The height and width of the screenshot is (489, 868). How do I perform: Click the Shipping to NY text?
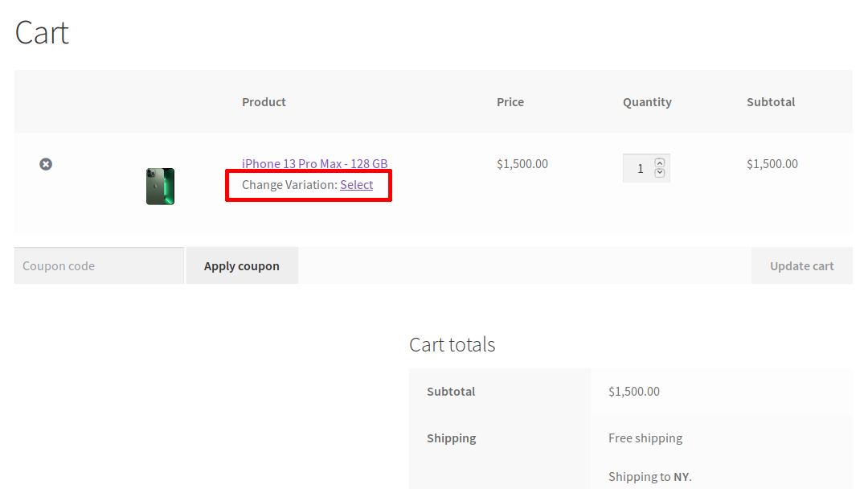point(649,477)
